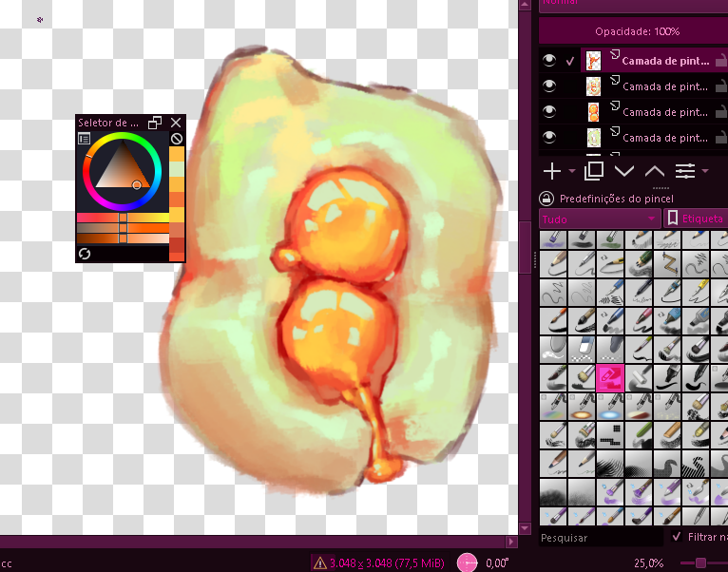728x572 pixels.
Task: Click the zoom slider in status bar
Action: [x=704, y=563]
